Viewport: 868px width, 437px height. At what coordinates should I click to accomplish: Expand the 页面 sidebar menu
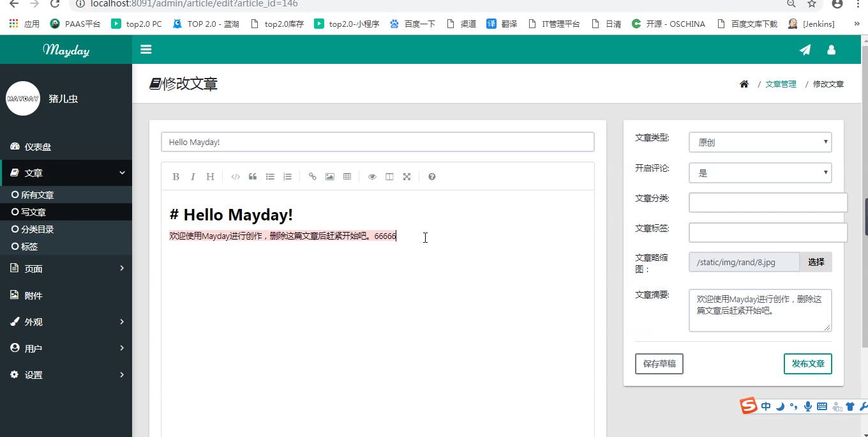(66, 269)
